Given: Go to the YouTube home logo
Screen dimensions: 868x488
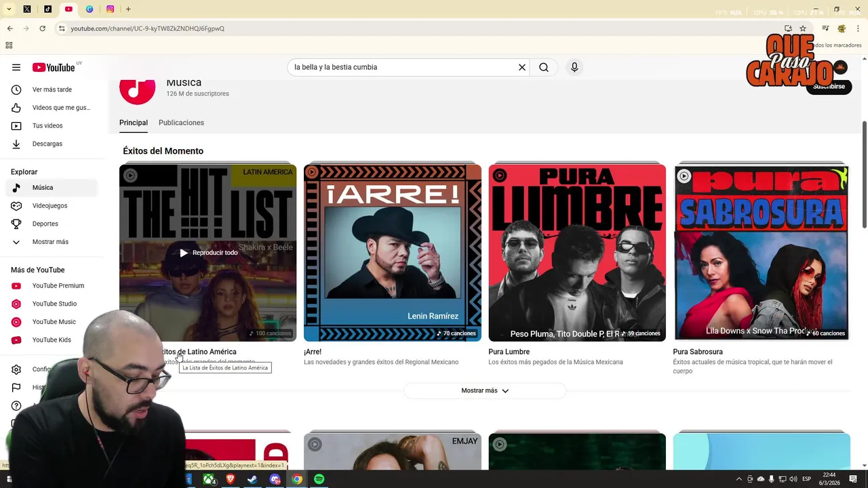Looking at the screenshot, I should (54, 67).
